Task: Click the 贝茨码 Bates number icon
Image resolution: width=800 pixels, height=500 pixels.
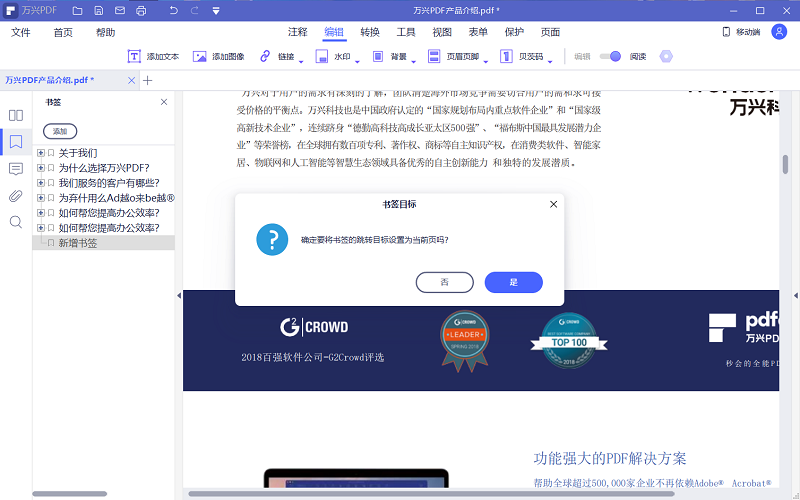Action: pos(506,56)
